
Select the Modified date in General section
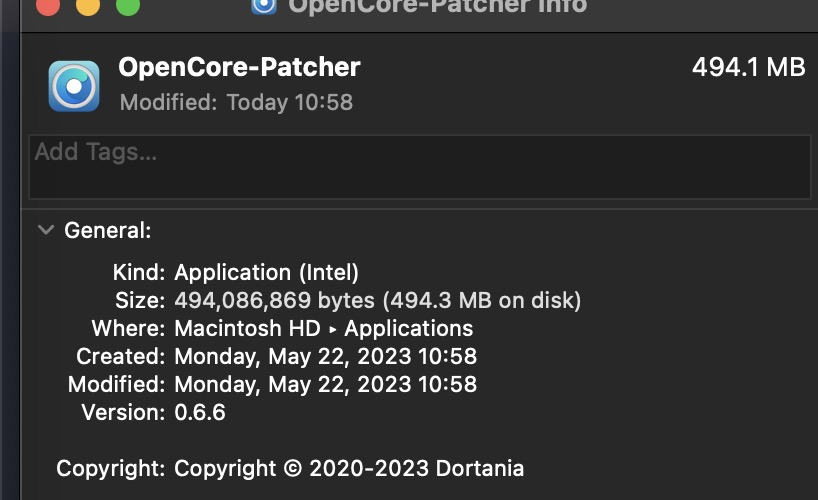(325, 384)
